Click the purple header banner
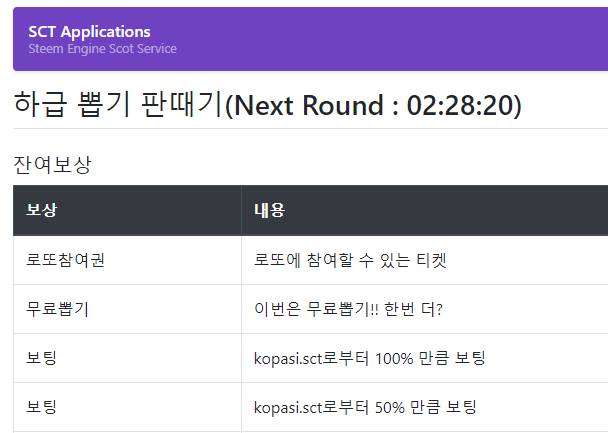This screenshot has height=433, width=608. pyautogui.click(x=310, y=39)
